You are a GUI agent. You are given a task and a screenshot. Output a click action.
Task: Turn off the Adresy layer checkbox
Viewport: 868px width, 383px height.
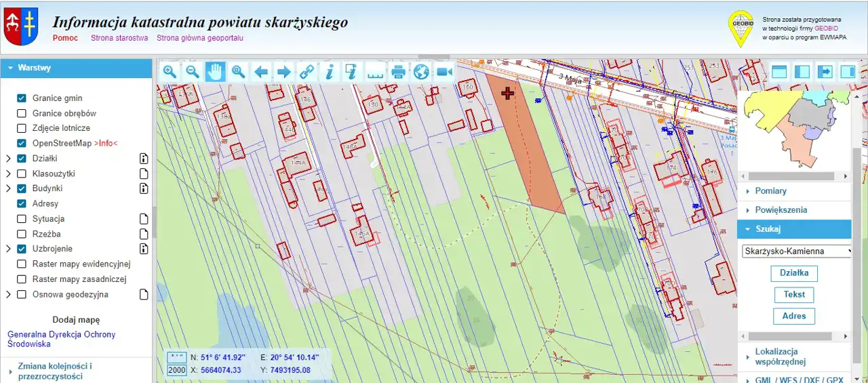click(22, 203)
